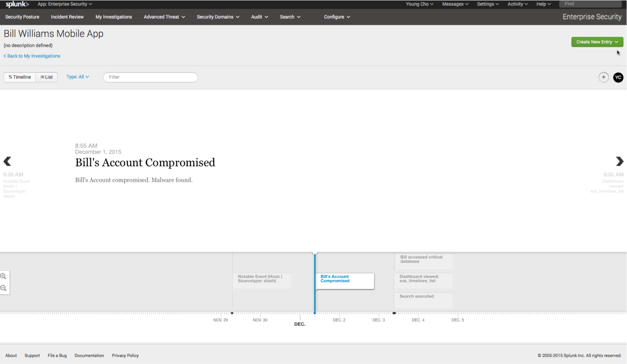Expand the Messages menu
The height and width of the screenshot is (364, 627).
click(x=455, y=4)
